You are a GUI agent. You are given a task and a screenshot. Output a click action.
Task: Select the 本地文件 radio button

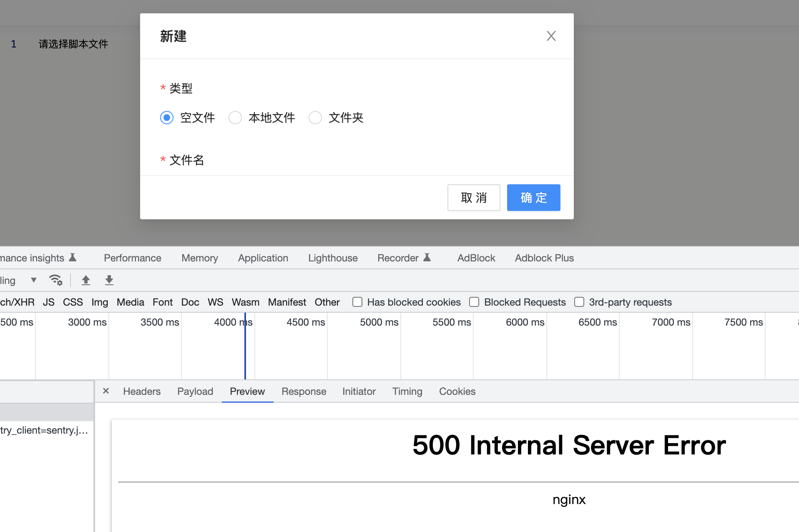point(235,118)
